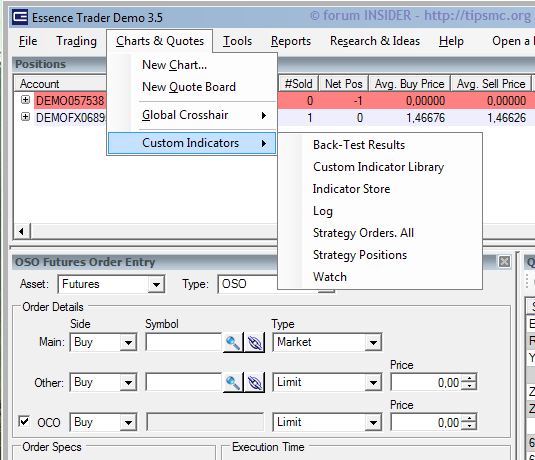Select the Custom Indicators menu item

coord(192,143)
